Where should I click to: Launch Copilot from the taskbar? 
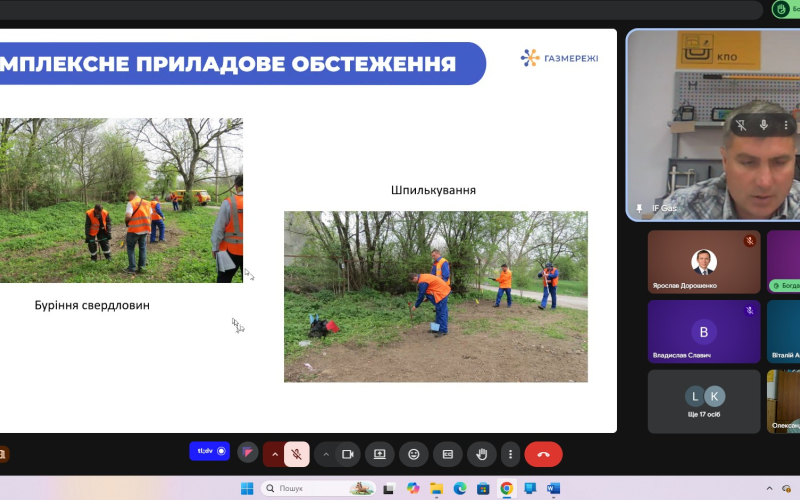coord(413,488)
